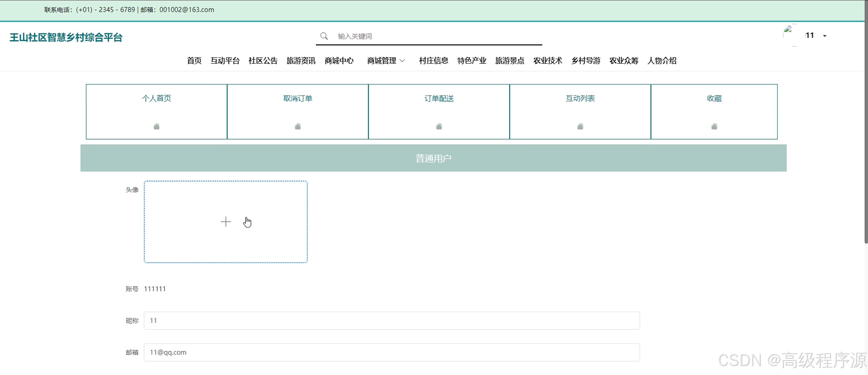Click the 11 username label
This screenshot has height=375, width=868.
click(810, 35)
